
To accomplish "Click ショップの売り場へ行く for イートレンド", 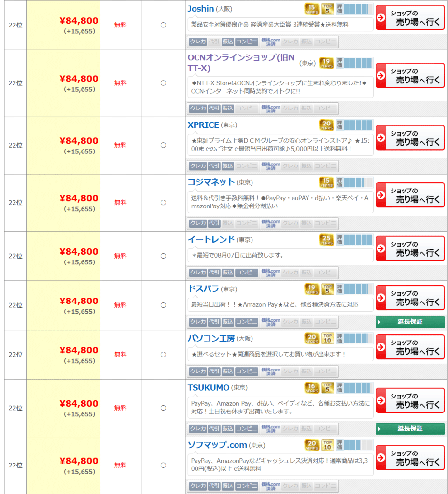I will [410, 248].
